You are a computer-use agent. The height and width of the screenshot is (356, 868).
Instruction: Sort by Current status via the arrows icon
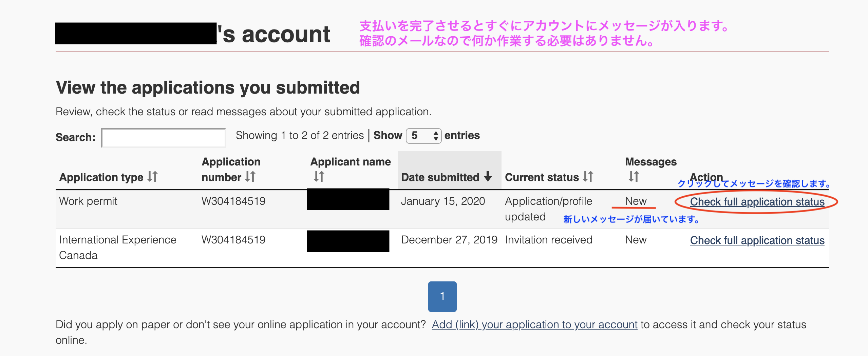588,177
